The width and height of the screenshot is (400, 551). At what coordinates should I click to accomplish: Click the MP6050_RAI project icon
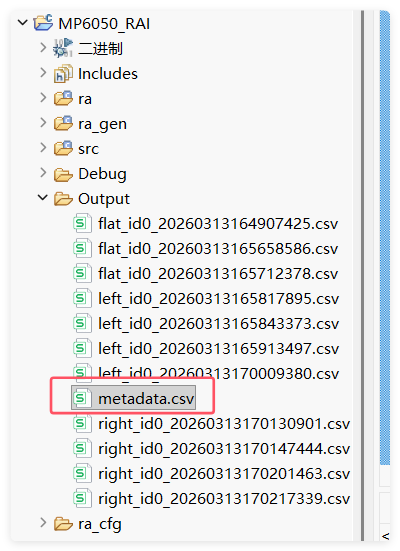click(43, 22)
